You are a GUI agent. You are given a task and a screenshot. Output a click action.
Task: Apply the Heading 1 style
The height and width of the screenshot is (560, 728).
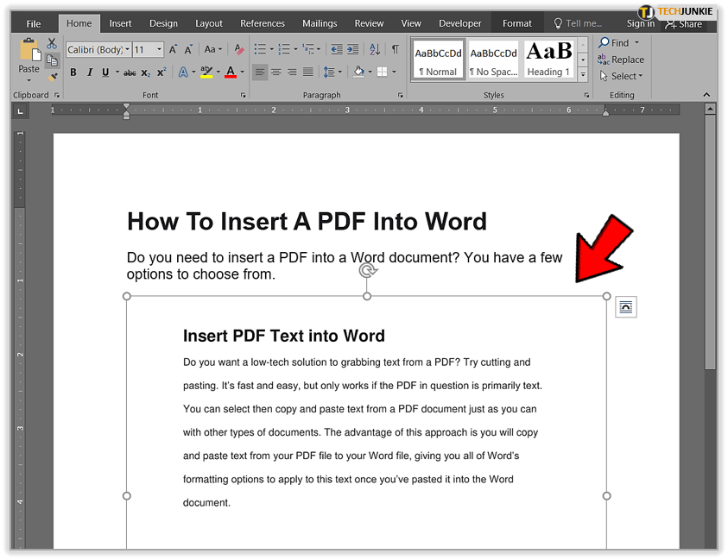(x=548, y=60)
